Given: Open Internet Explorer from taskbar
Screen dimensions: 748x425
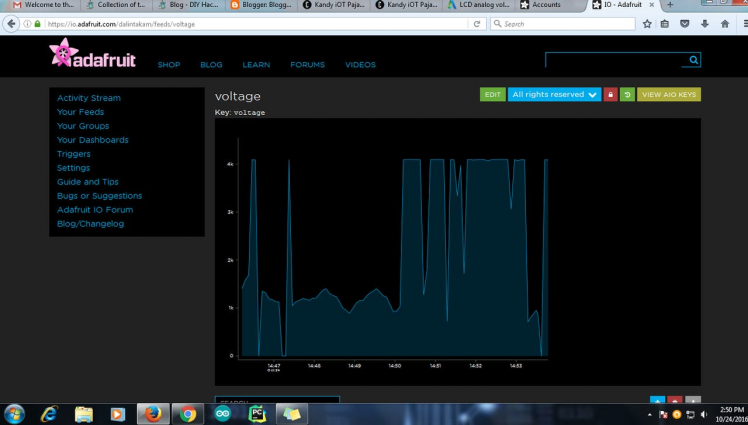Looking at the screenshot, I should click(49, 414).
